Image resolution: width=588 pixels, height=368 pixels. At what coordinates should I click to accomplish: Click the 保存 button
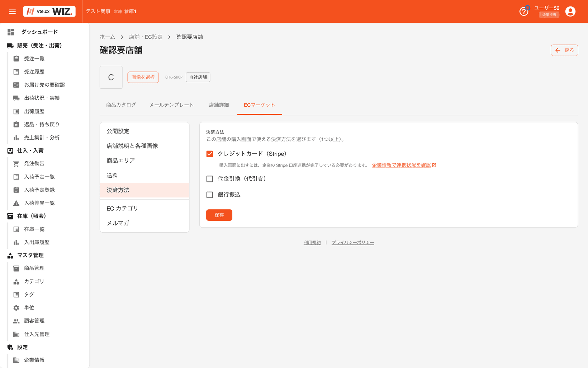[219, 215]
